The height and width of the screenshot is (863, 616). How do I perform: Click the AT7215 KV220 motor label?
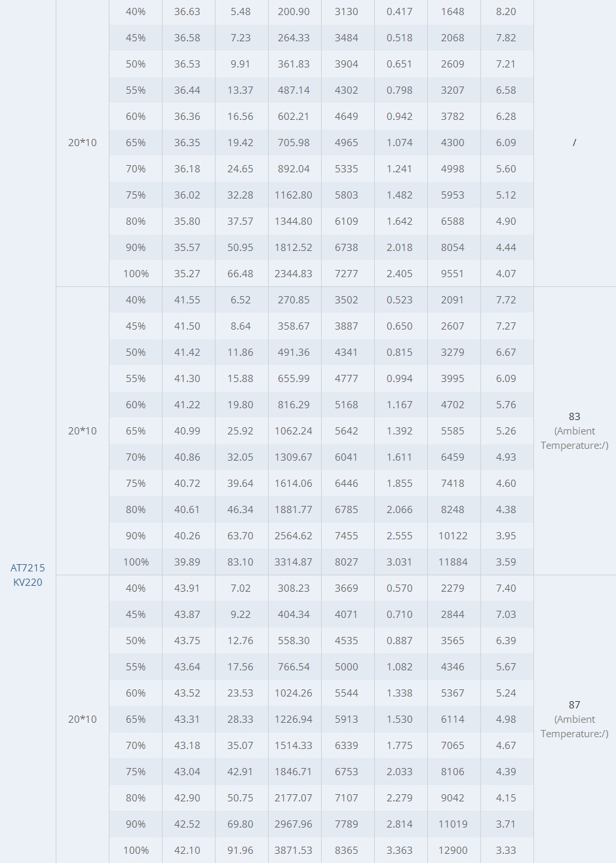point(28,575)
